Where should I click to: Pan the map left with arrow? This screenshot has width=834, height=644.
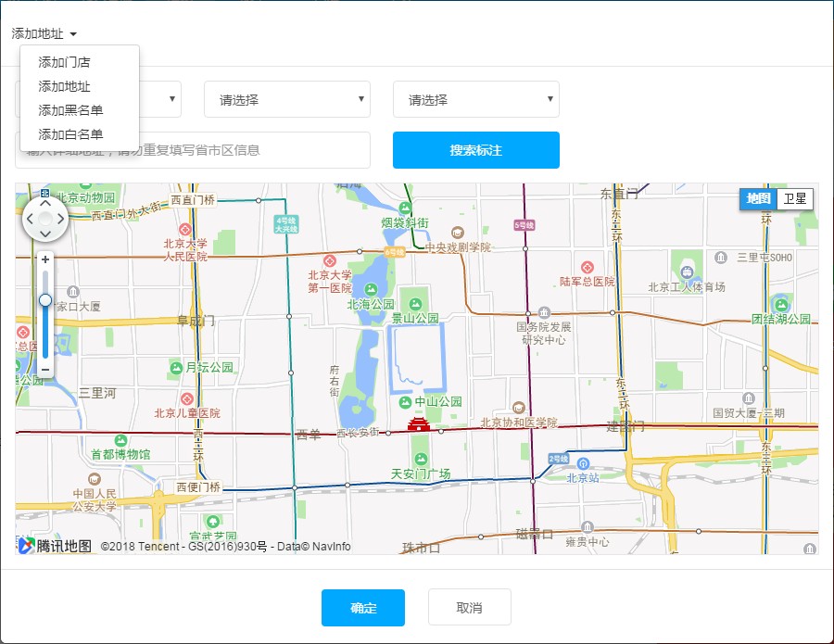(30, 219)
